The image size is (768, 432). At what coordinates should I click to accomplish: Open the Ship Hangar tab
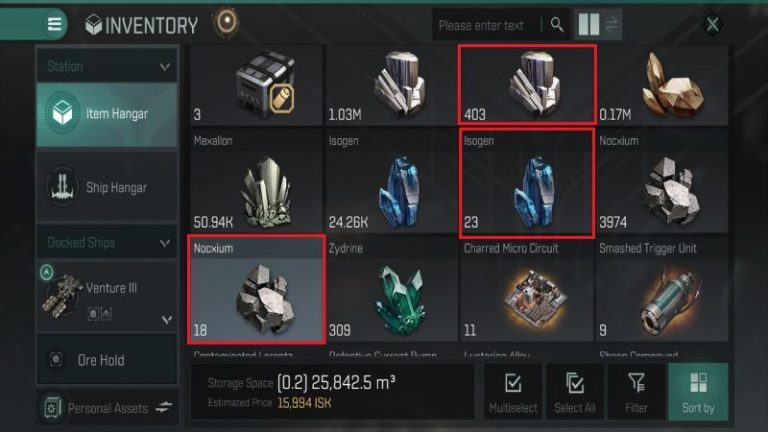[107, 187]
